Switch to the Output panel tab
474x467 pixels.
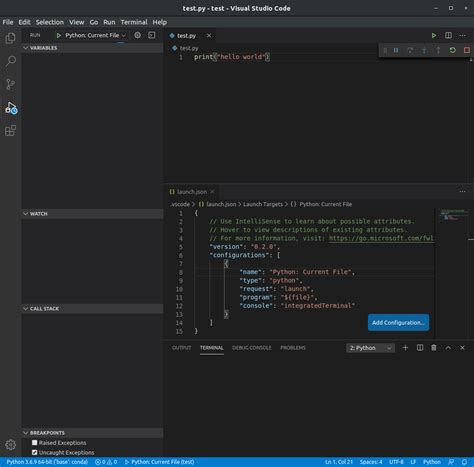pos(181,348)
